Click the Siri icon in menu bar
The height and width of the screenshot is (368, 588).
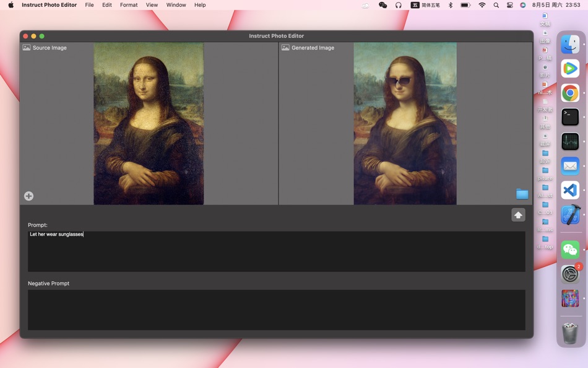click(x=523, y=5)
